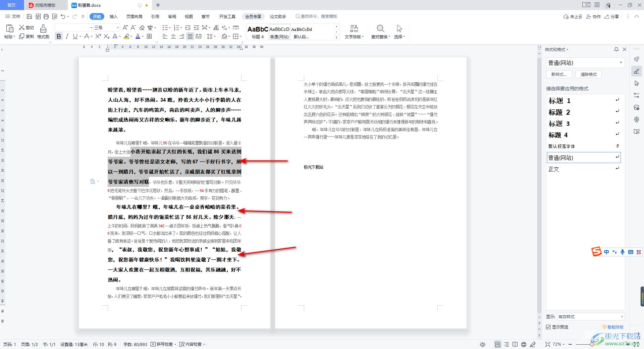Copy the selected text
This screenshot has height=349, width=644.
click(x=26, y=36)
